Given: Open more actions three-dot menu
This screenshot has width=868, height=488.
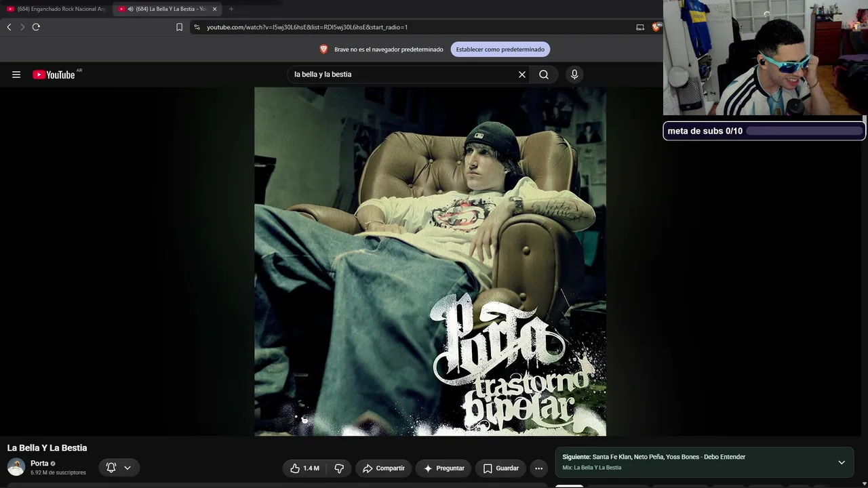Looking at the screenshot, I should [x=539, y=468].
